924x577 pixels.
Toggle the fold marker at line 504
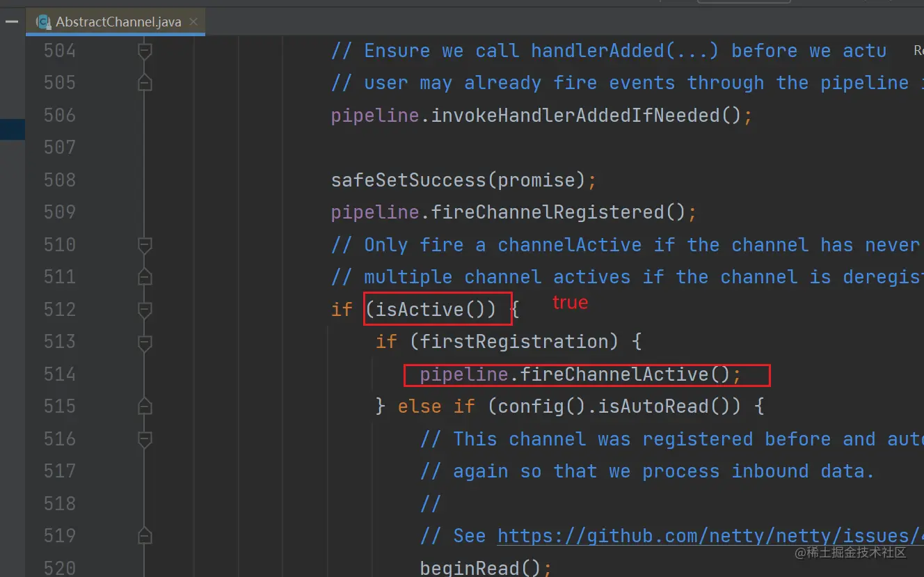pyautogui.click(x=145, y=51)
